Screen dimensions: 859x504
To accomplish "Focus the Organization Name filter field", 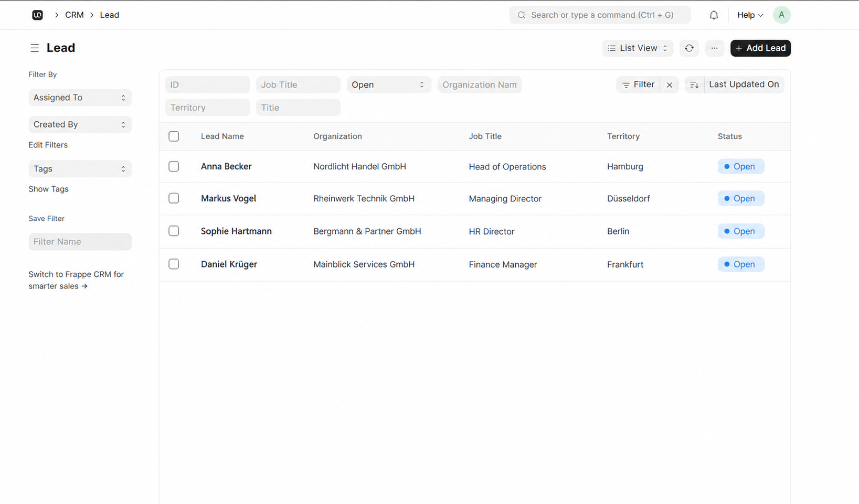I will coord(480,84).
